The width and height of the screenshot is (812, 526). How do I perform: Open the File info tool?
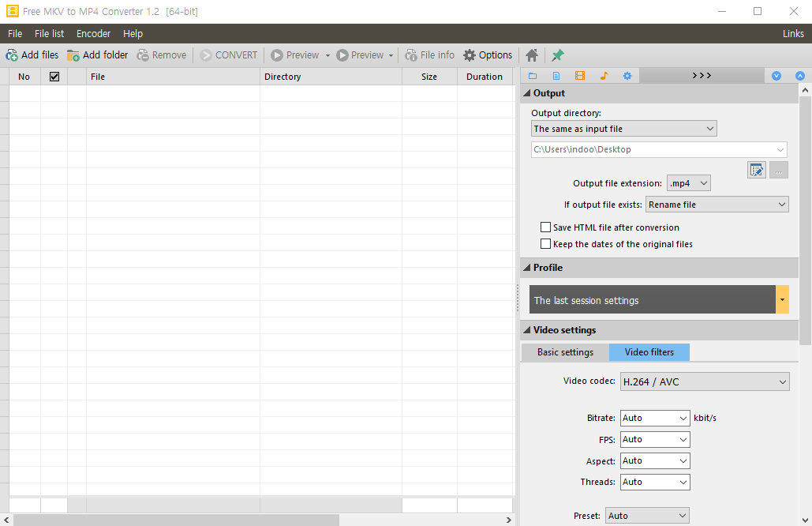click(x=430, y=55)
